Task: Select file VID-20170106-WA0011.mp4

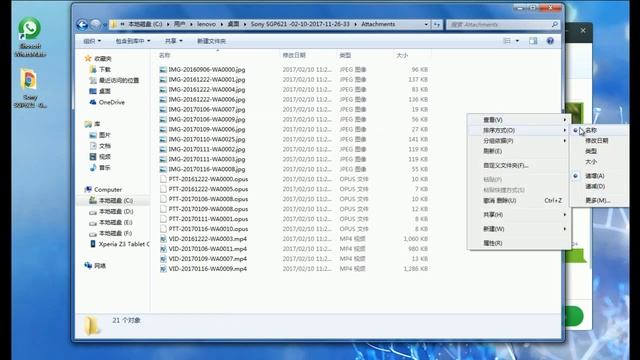Action: point(207,249)
